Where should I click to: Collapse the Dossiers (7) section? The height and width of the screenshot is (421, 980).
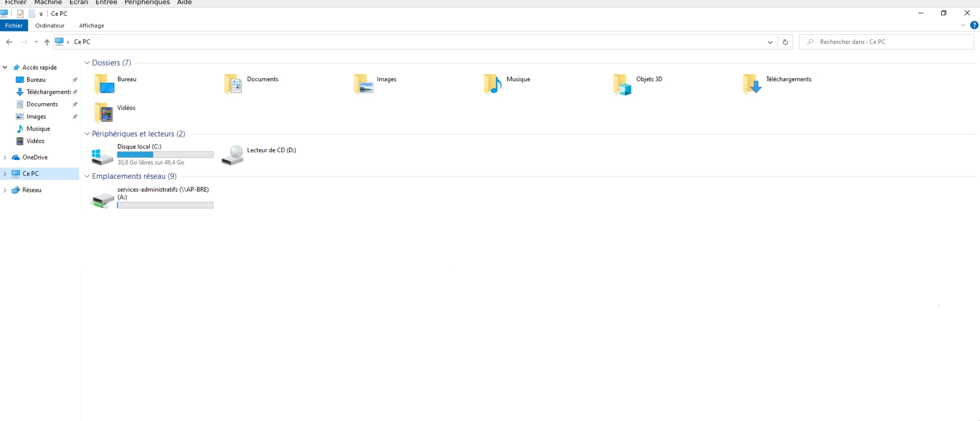pos(87,63)
